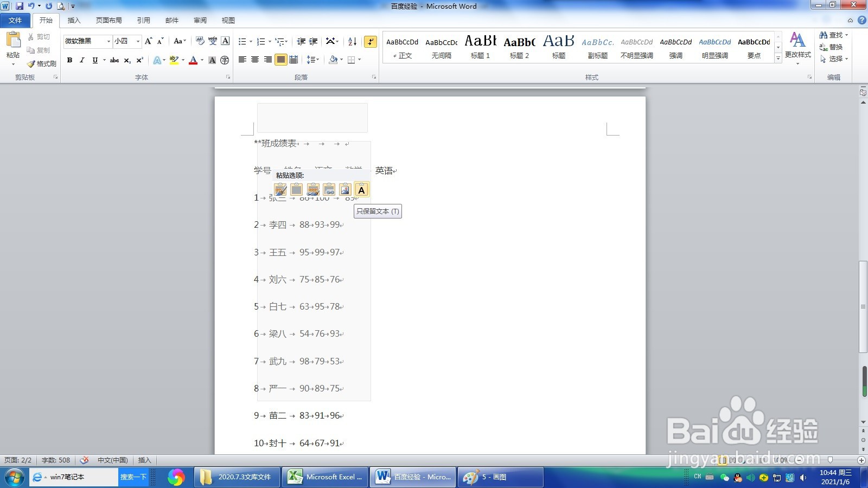The width and height of the screenshot is (868, 488).
Task: Open the font size dropdown
Action: tap(138, 41)
